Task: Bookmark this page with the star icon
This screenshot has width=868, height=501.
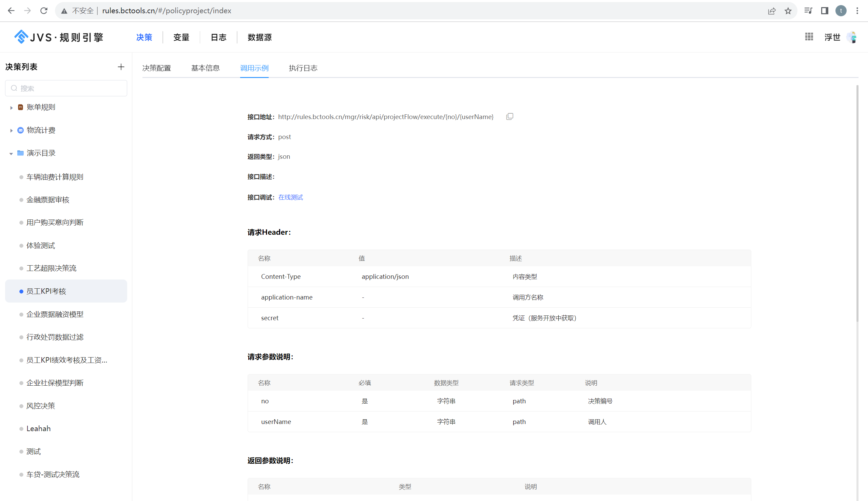Action: [788, 11]
